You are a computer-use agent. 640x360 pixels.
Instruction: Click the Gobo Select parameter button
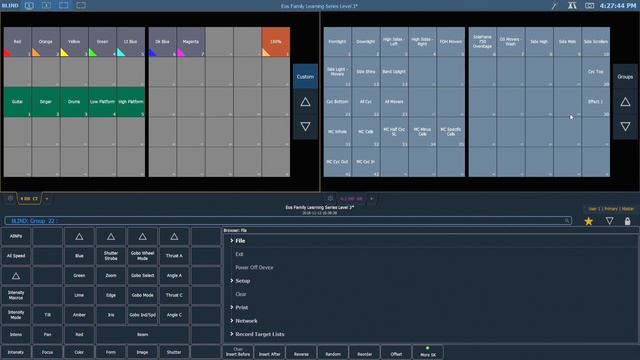[142, 276]
